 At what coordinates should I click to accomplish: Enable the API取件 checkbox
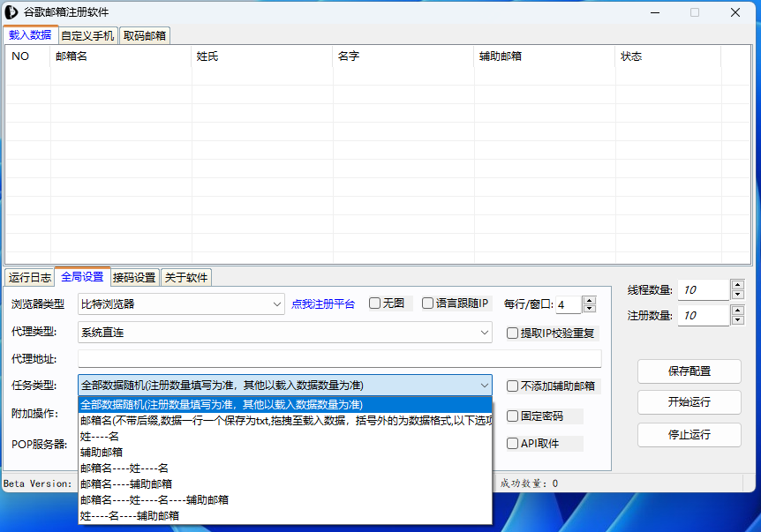click(x=513, y=444)
